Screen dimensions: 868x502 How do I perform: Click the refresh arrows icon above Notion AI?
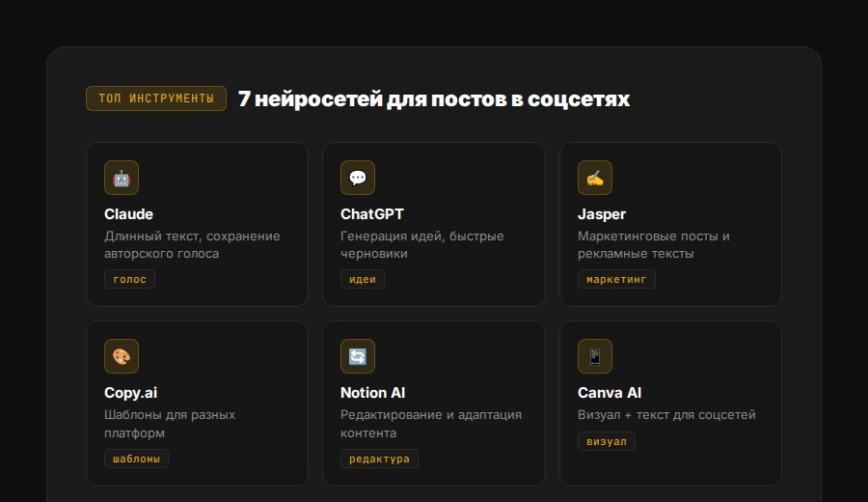click(x=358, y=356)
